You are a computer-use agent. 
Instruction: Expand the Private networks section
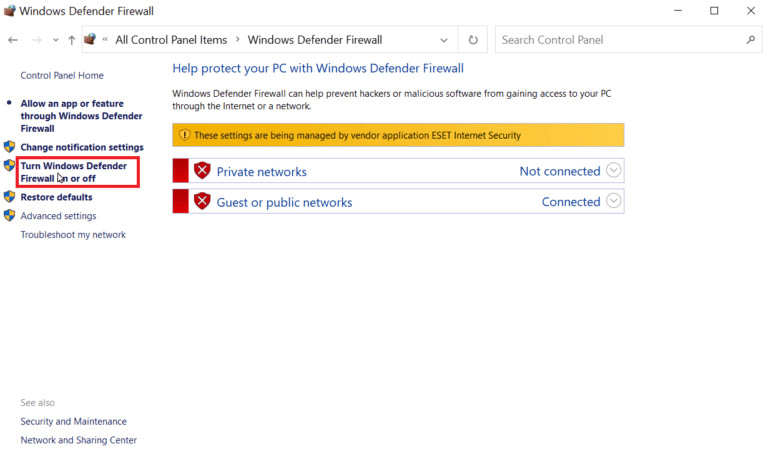[x=613, y=170]
